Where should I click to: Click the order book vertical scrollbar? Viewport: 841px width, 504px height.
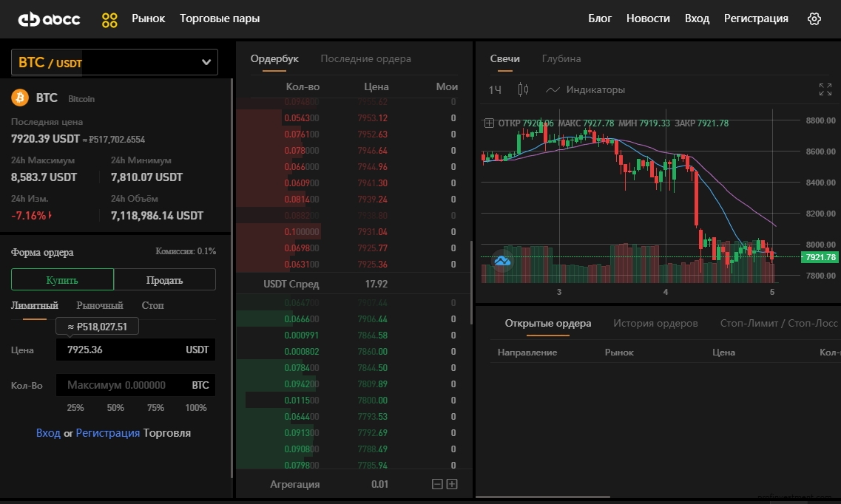click(x=471, y=282)
